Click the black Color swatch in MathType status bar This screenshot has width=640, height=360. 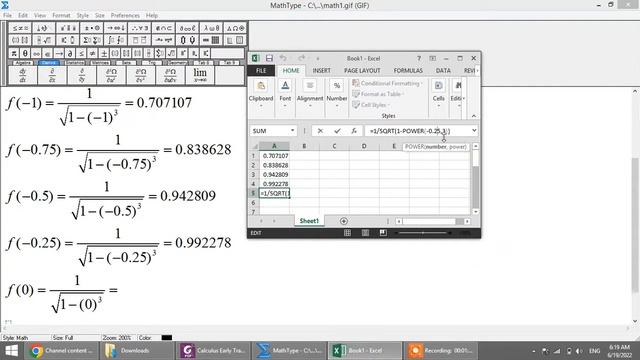tap(167, 338)
